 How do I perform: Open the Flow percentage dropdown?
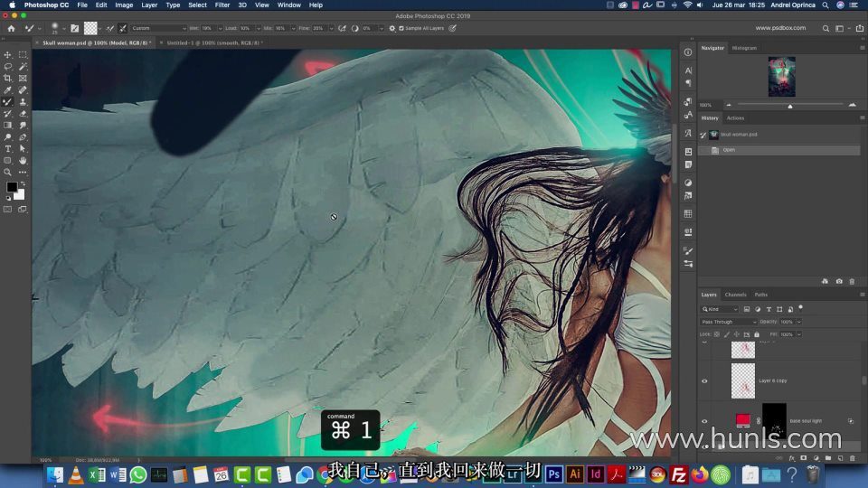tap(332, 28)
